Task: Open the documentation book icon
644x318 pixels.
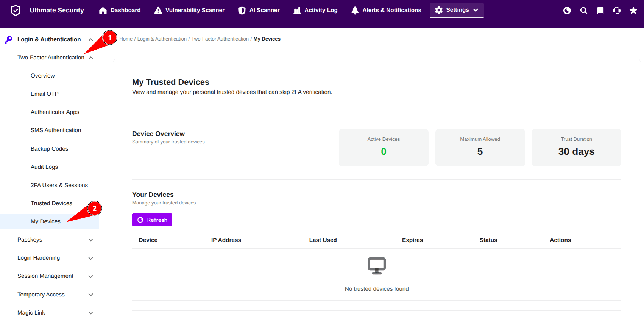Action: [x=600, y=11]
